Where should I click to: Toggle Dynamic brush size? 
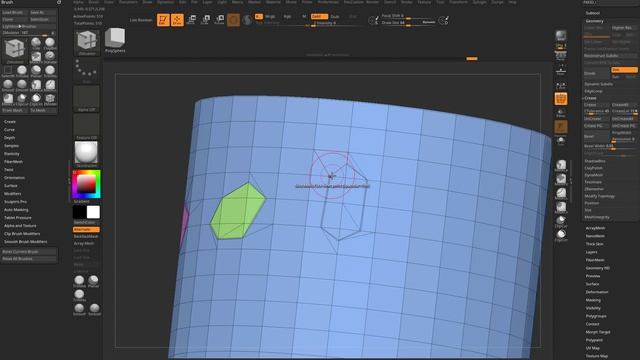[429, 22]
